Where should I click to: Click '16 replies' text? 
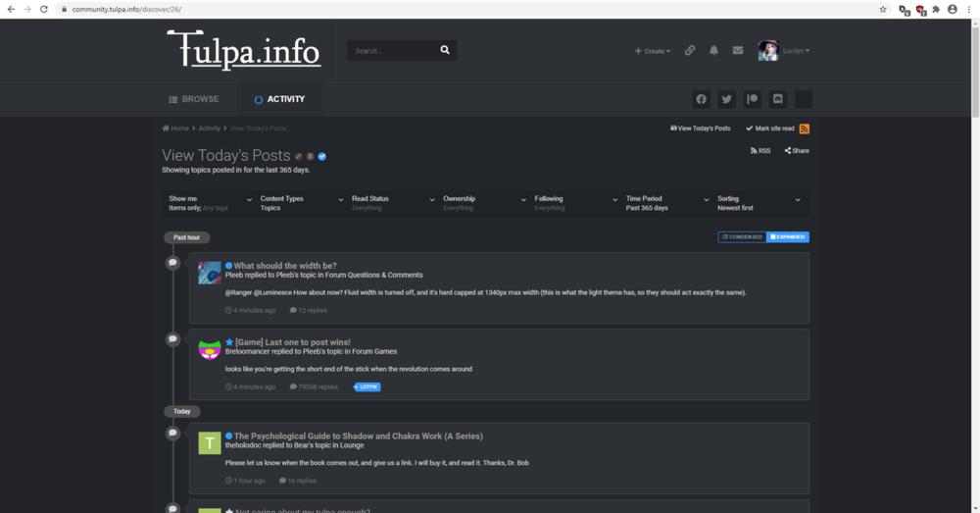click(x=298, y=481)
